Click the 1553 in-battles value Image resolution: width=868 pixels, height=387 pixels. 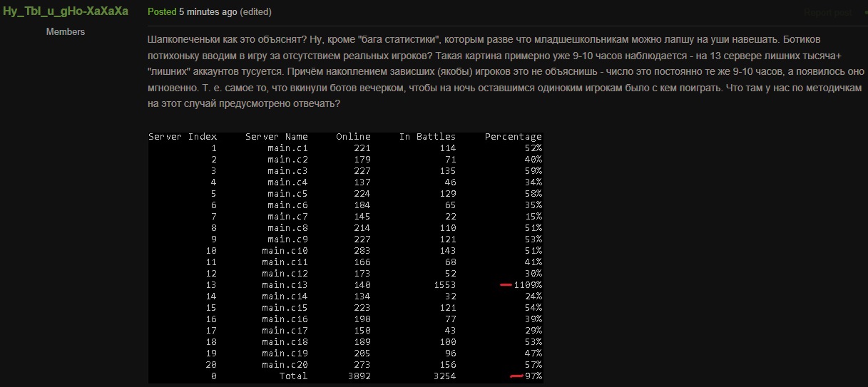444,285
